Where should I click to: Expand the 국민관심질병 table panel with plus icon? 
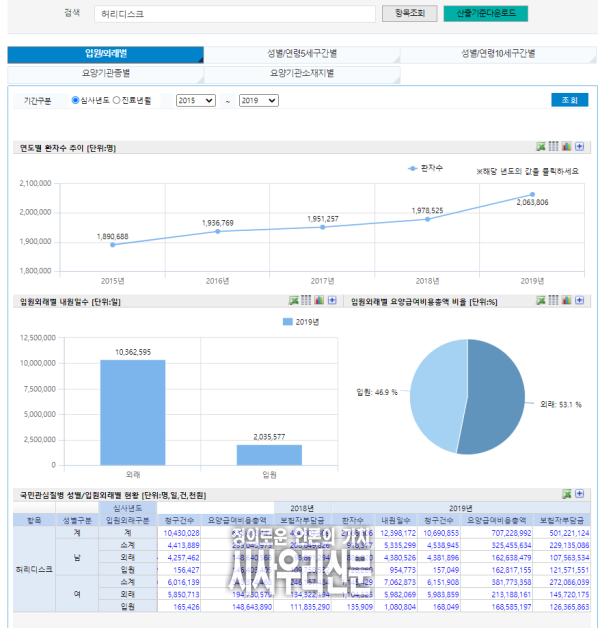(x=579, y=494)
